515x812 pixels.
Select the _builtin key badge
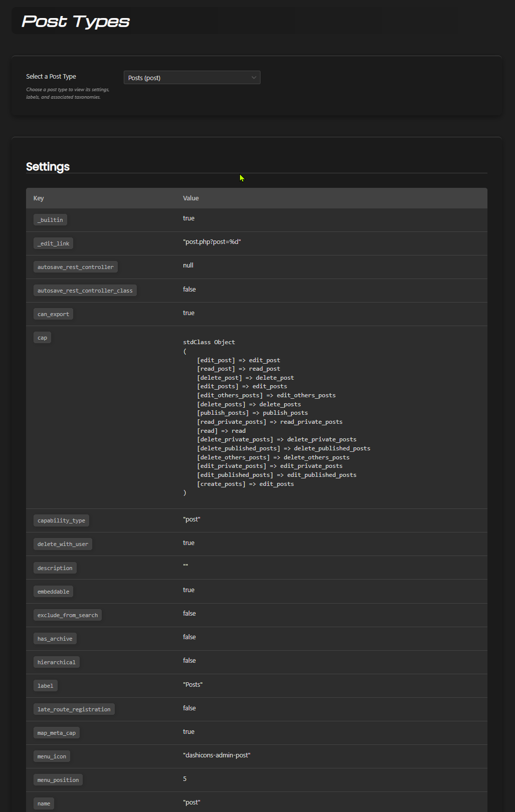coord(50,220)
